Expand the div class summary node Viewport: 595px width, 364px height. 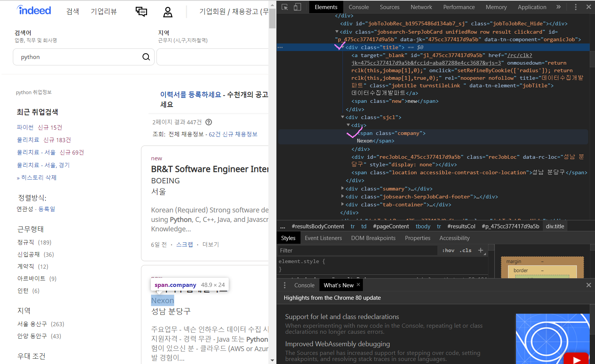click(342, 188)
